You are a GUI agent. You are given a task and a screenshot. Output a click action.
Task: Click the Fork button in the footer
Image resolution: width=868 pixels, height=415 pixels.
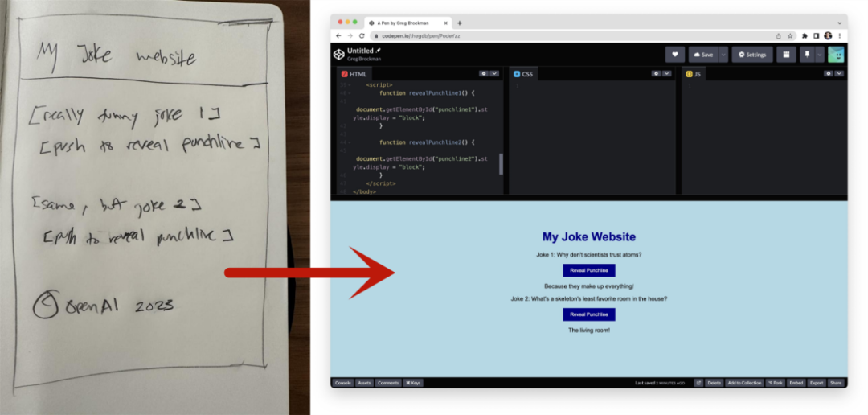(x=775, y=383)
